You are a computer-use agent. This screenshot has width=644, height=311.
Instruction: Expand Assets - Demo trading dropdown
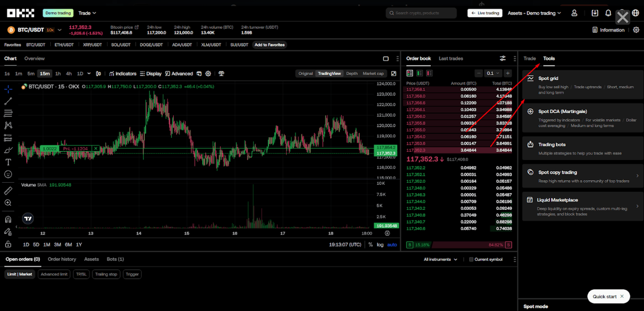tap(534, 13)
